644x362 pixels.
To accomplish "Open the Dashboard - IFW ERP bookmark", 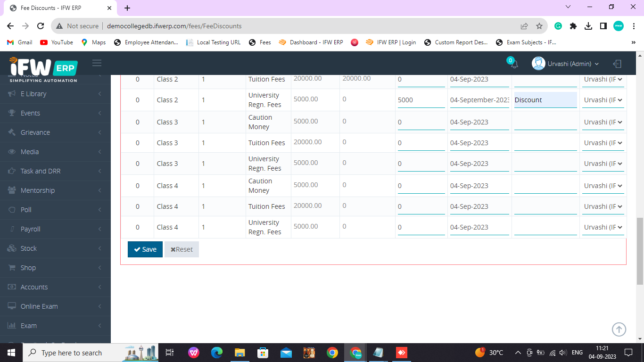I will click(x=311, y=42).
